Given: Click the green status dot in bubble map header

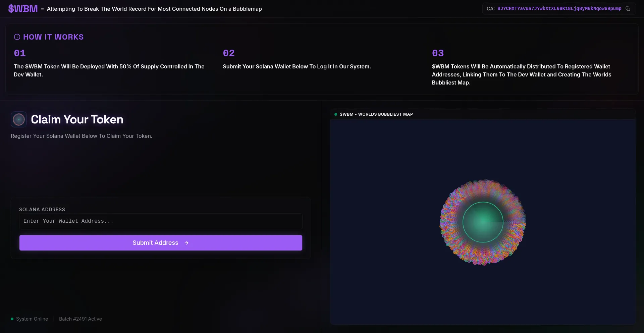Looking at the screenshot, I should click(336, 114).
